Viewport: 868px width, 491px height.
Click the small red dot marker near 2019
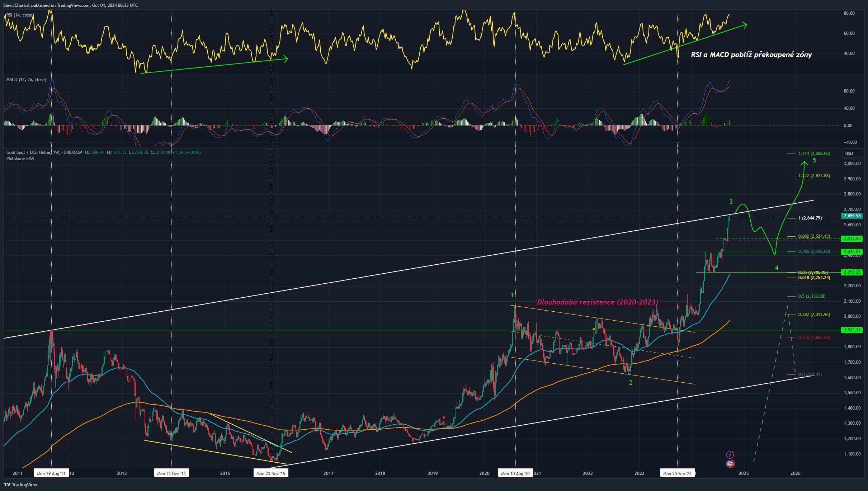[444, 417]
